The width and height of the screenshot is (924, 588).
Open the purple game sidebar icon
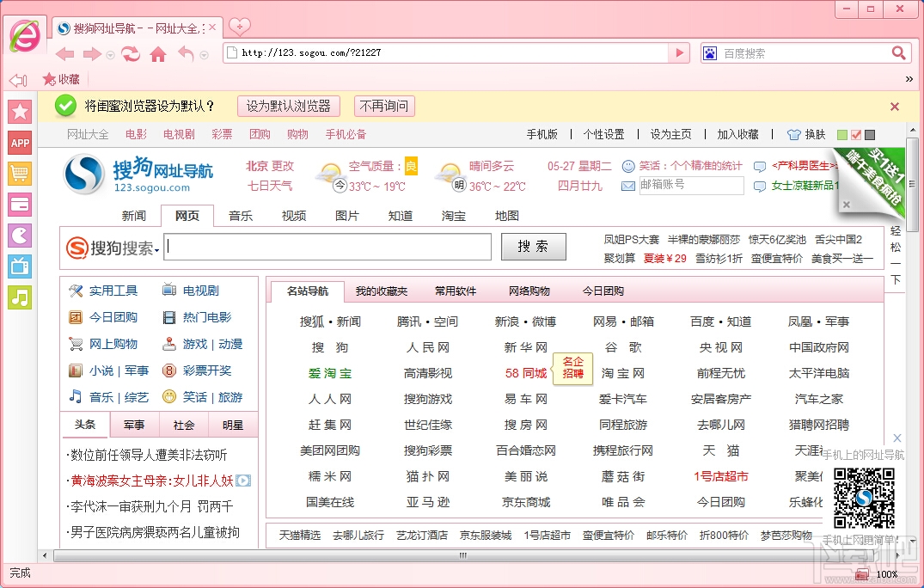20,236
